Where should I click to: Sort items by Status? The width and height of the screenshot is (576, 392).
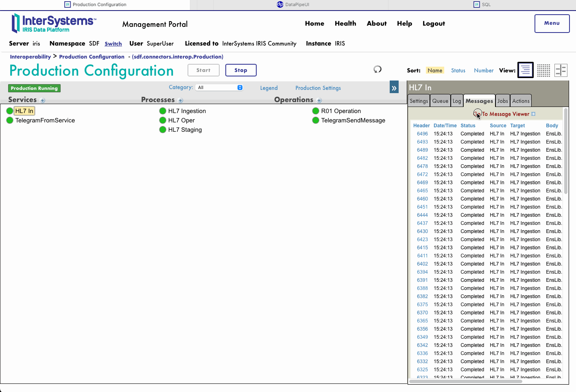(458, 70)
